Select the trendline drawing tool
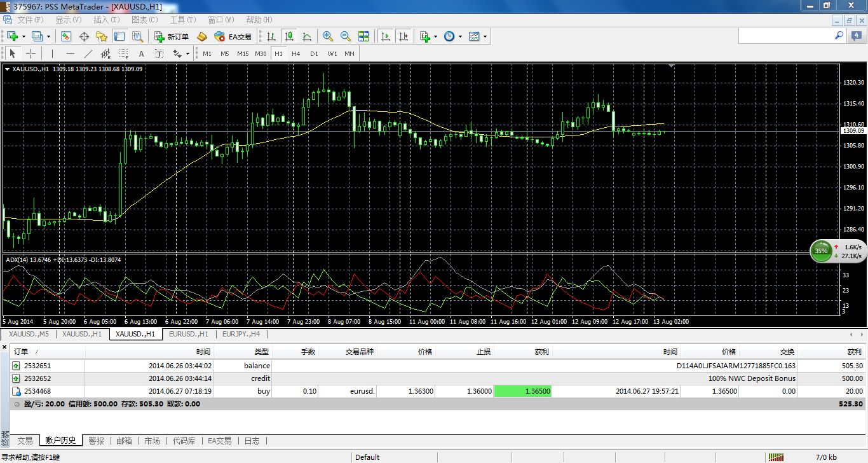 tap(88, 53)
